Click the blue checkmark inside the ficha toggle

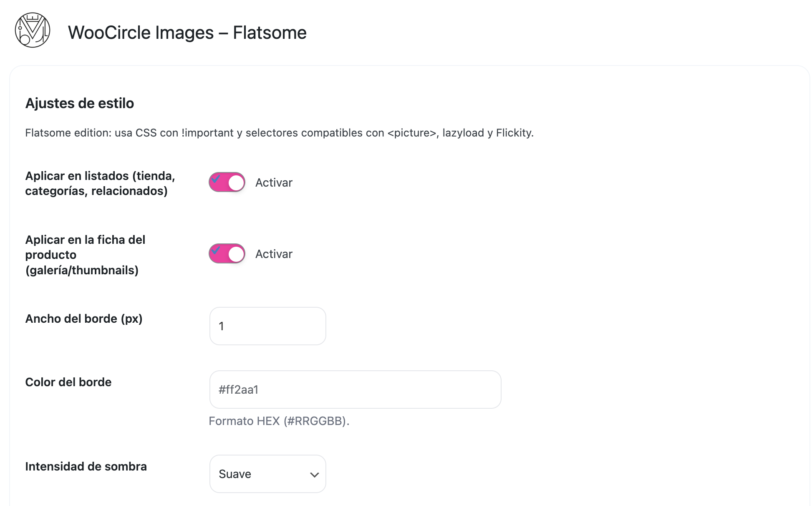click(216, 250)
